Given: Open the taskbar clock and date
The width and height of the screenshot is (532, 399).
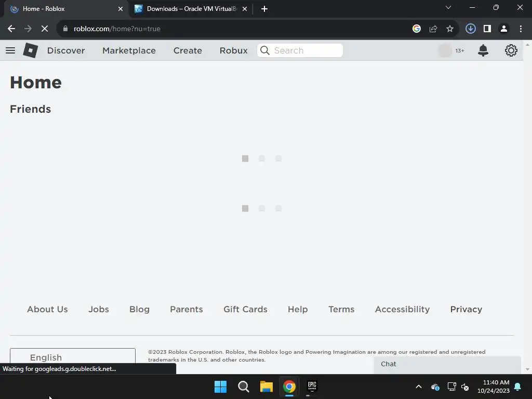Looking at the screenshot, I should pos(494,387).
